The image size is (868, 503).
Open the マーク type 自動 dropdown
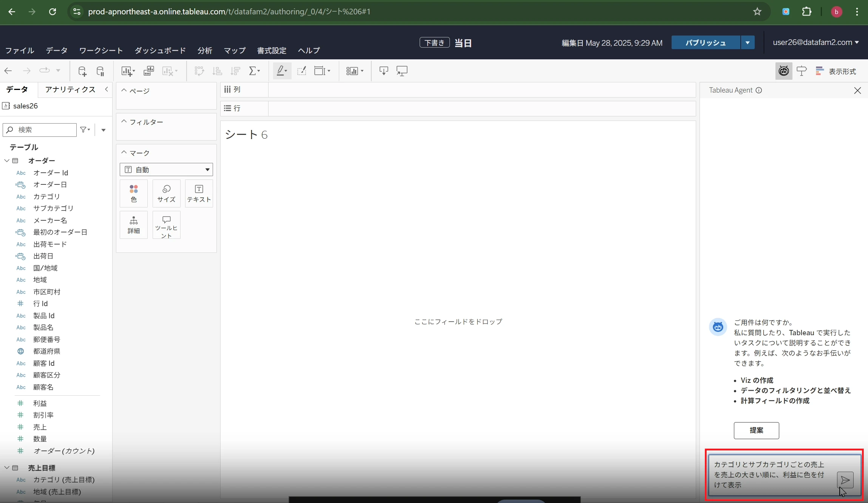(166, 170)
